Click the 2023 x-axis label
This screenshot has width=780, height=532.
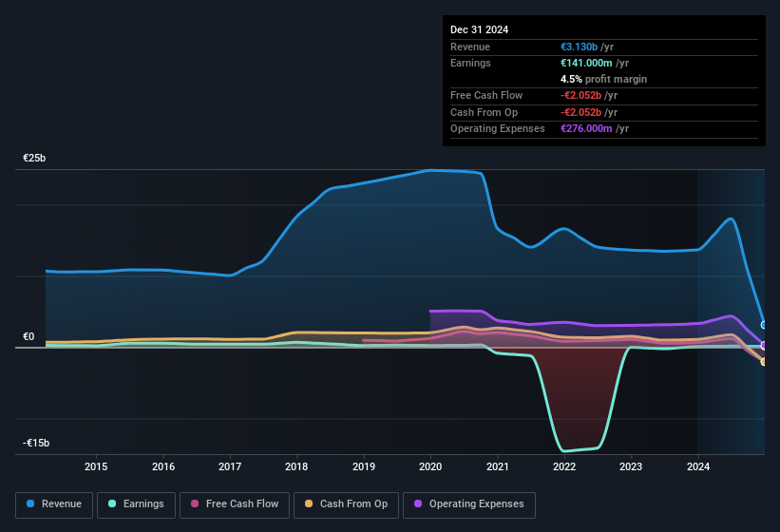[631, 466]
